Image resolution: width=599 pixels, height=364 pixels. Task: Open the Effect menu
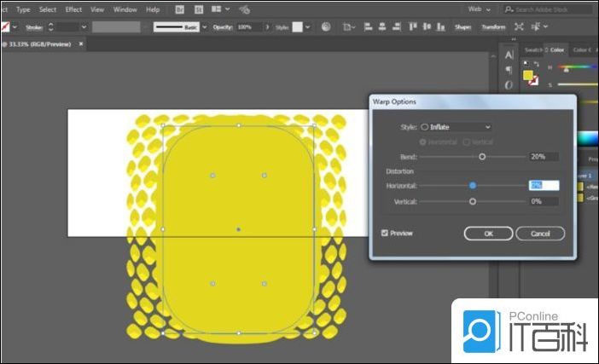point(73,9)
